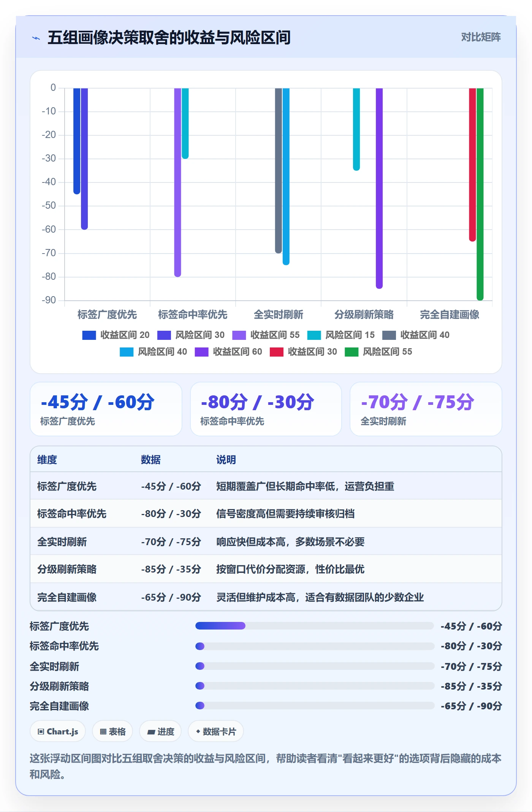This screenshot has height=812, width=532.
Task: Select the Chart.js chip
Action: (x=58, y=731)
